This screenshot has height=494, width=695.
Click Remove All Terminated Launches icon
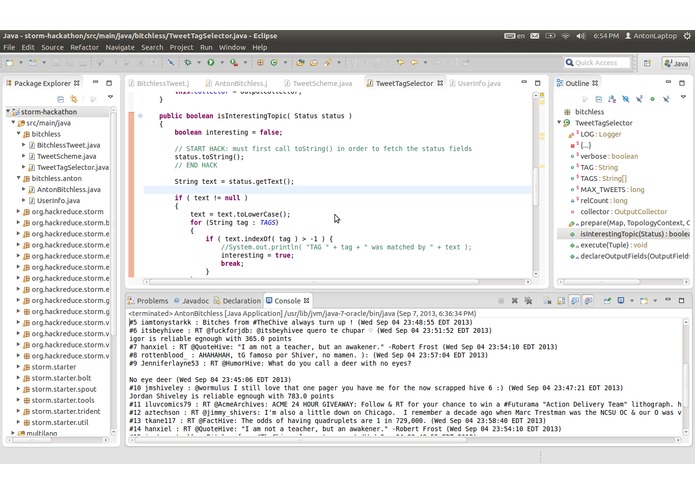pos(528,301)
